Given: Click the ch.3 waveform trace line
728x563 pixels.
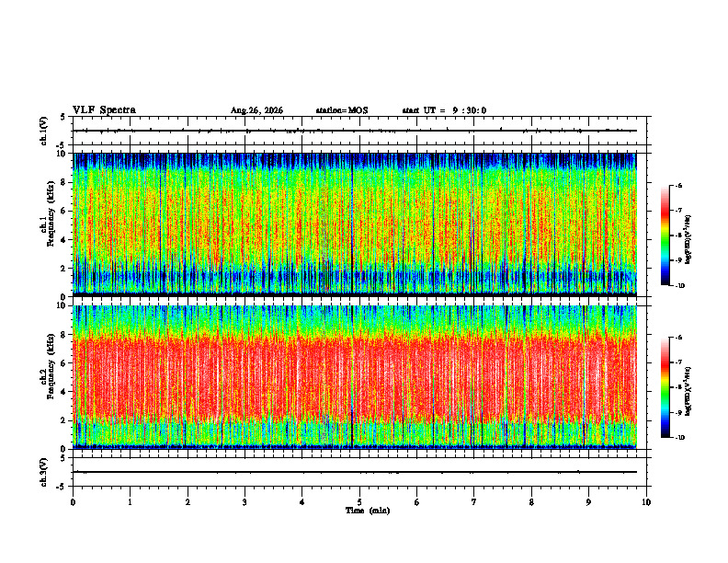Looking at the screenshot, I should point(355,472).
